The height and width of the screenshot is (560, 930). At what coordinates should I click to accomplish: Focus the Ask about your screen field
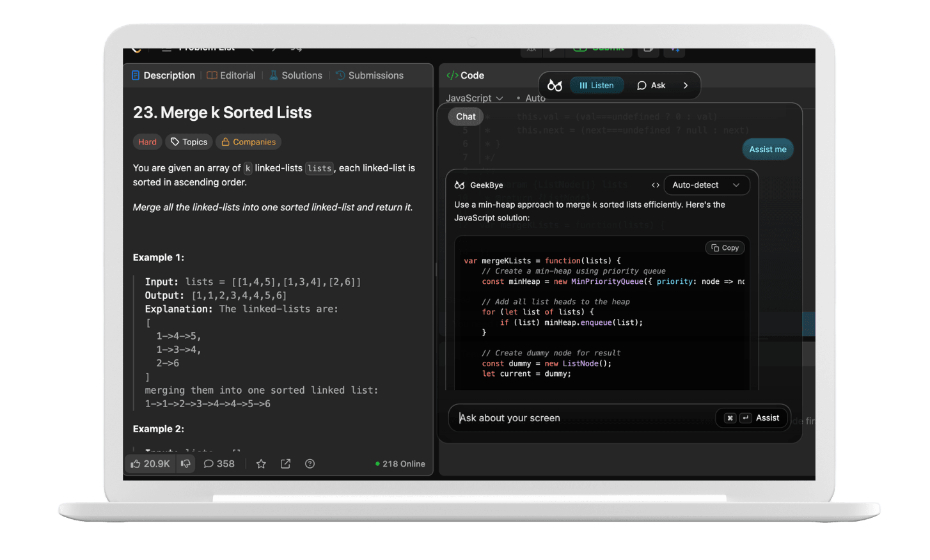click(x=582, y=418)
